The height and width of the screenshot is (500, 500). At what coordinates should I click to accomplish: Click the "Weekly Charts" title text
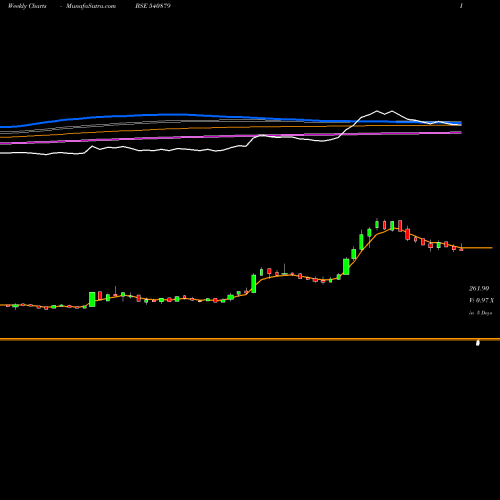pos(27,6)
